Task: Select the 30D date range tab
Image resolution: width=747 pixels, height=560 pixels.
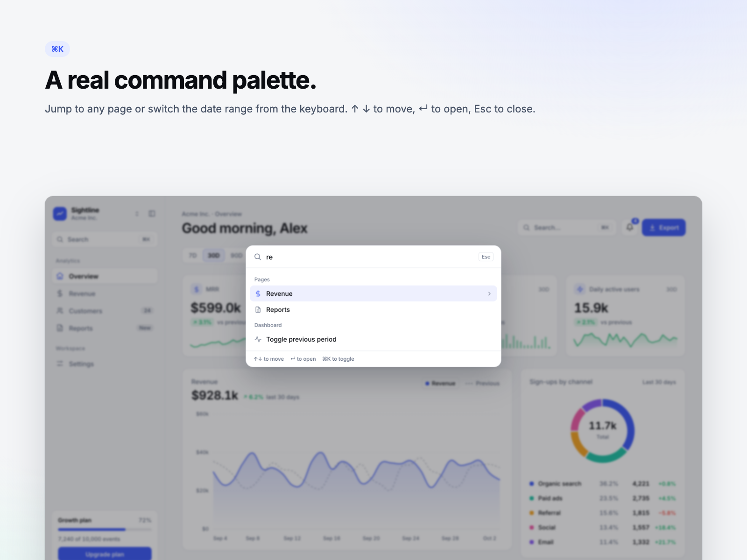Action: tap(214, 255)
